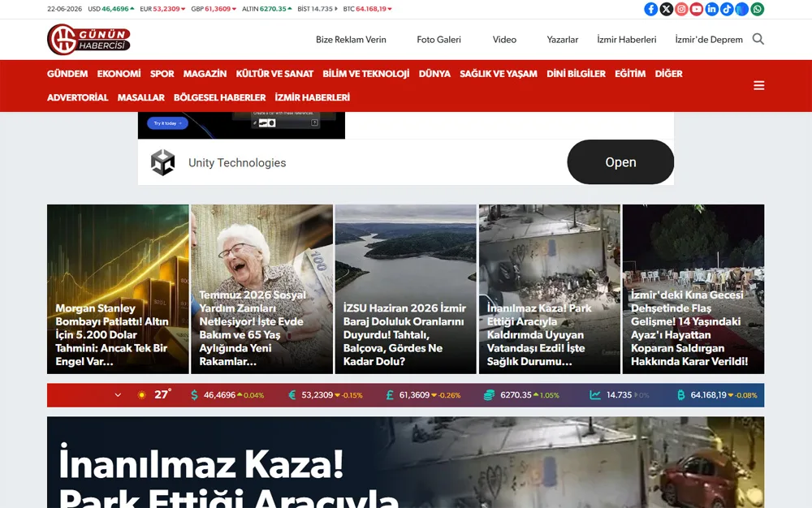The image size is (812, 508).
Task: Click the İzmir'de Deprem link
Action: point(709,40)
